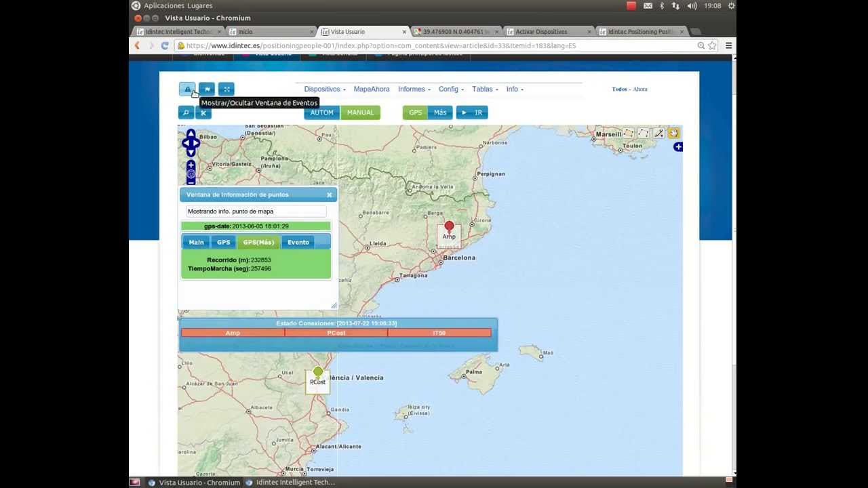Click the IT50 connection status bar
This screenshot has height=488, width=868.
tap(439, 333)
